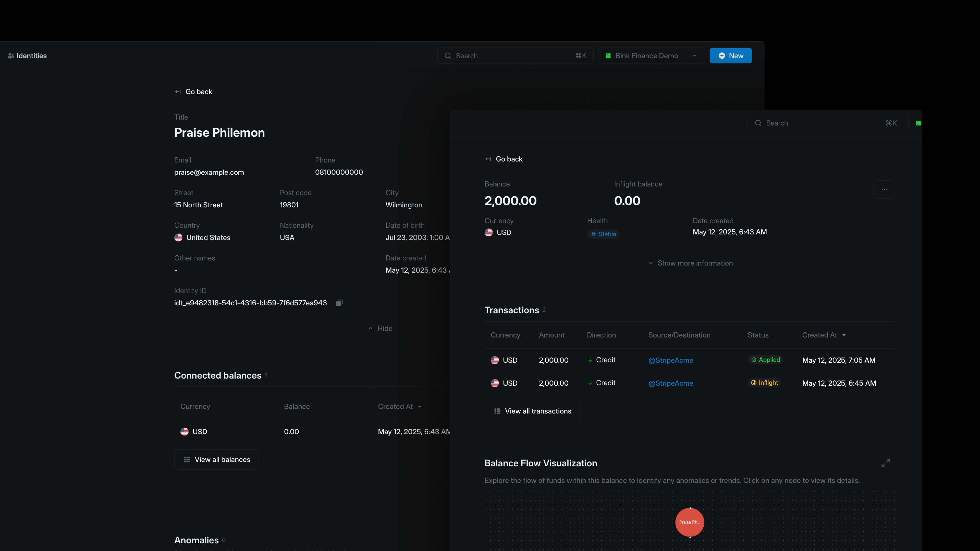Viewport: 980px width, 551px height.
Task: Open the three-dot balance options menu
Action: (884, 189)
